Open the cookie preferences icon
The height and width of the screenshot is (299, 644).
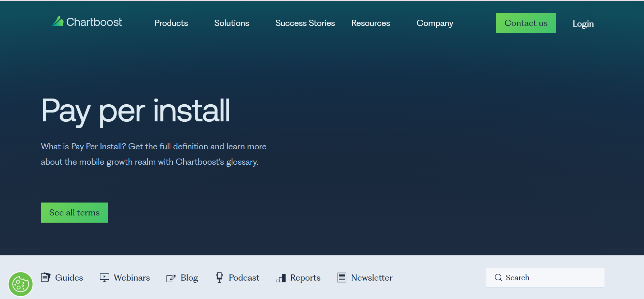point(20,284)
